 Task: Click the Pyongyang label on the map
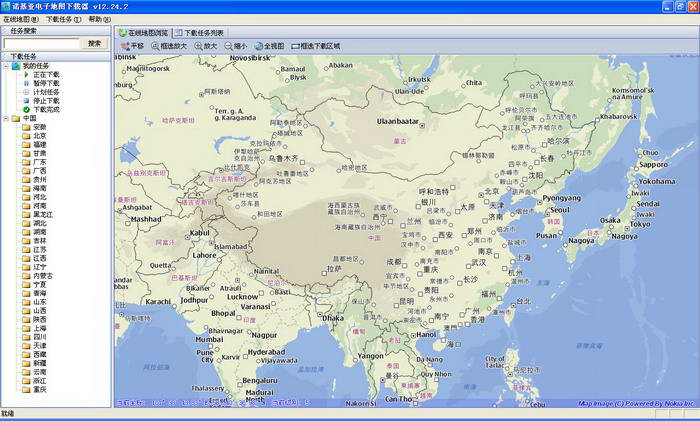coord(562,198)
